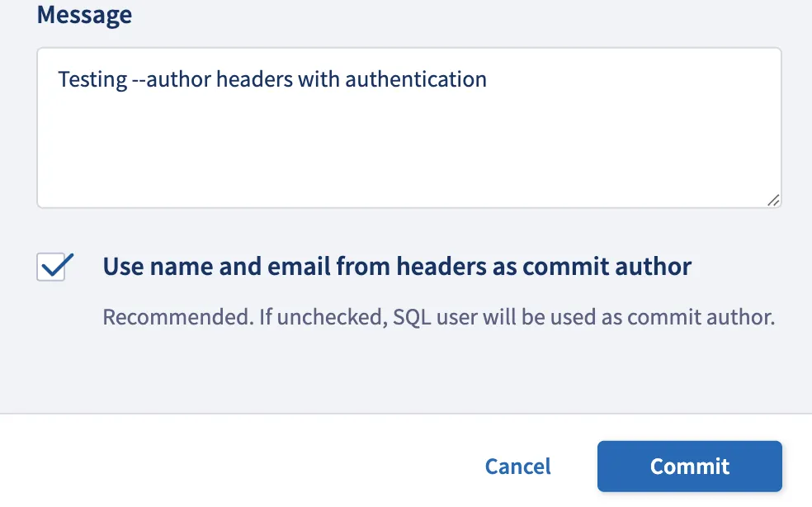Confirm the commit with Commit
Image resolution: width=812 pixels, height=507 pixels.
(689, 466)
